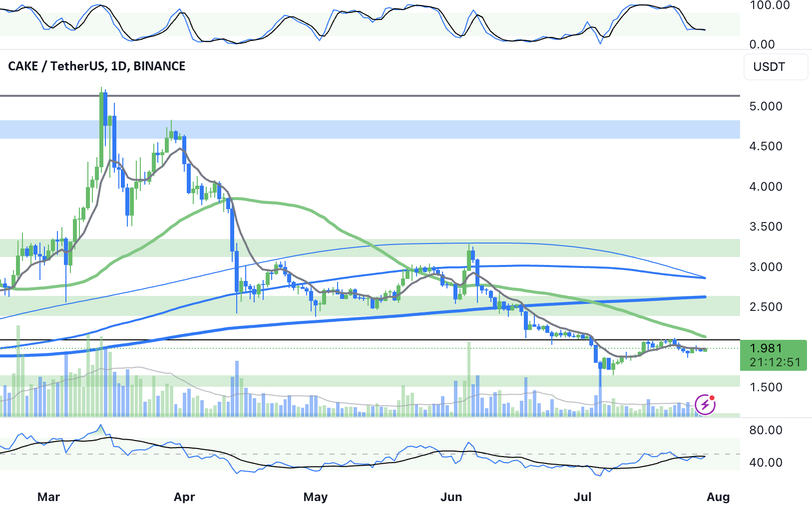This screenshot has height=510, width=812.
Task: Click the 100.00 label on top oscillator scale
Action: 770,5
